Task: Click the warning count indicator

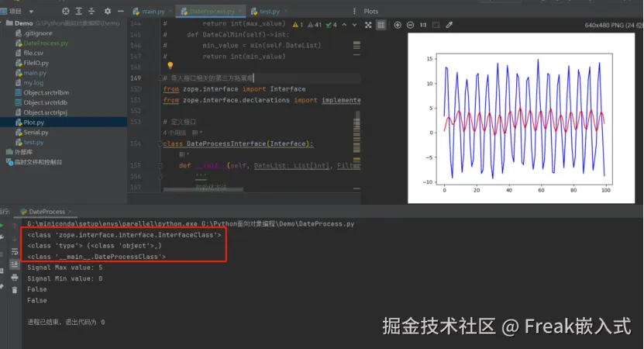Action: pos(298,25)
